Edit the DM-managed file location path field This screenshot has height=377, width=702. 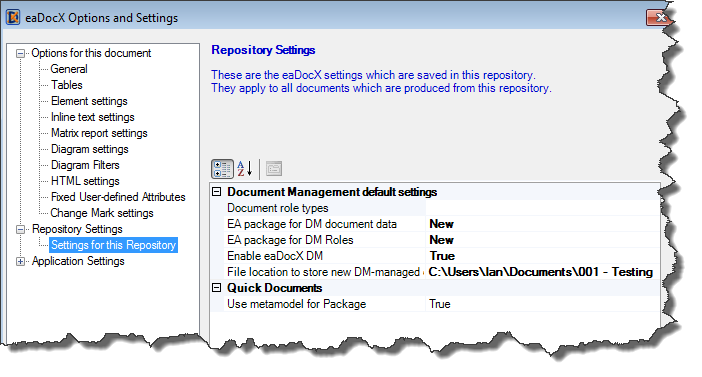point(543,272)
